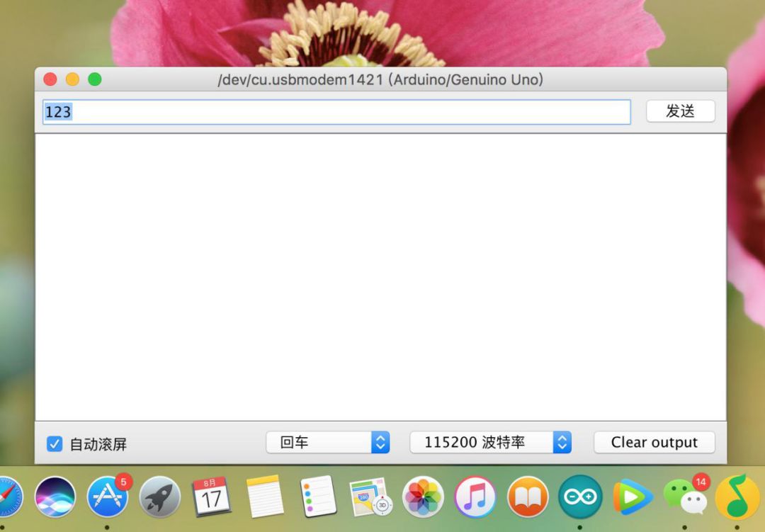The image size is (765, 532).
Task: Expand the 回车 line ending dropdown
Action: click(x=327, y=442)
